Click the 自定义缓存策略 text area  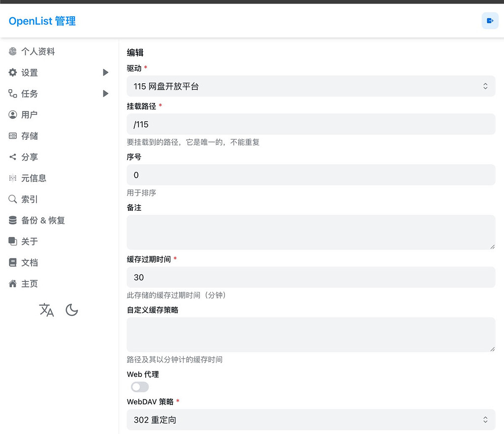point(311,334)
